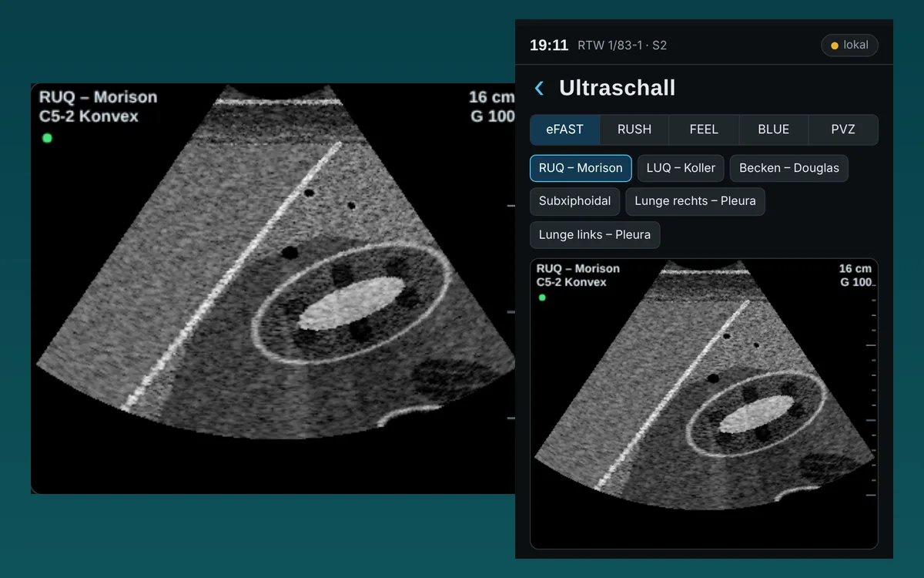
Task: Select Lunge rechts – Pleura view
Action: pyautogui.click(x=695, y=201)
